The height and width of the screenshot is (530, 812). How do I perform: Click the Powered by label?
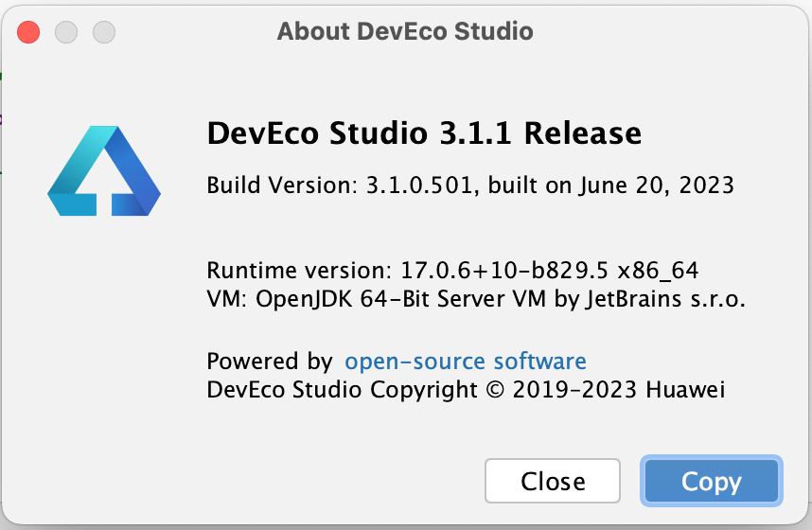point(269,362)
